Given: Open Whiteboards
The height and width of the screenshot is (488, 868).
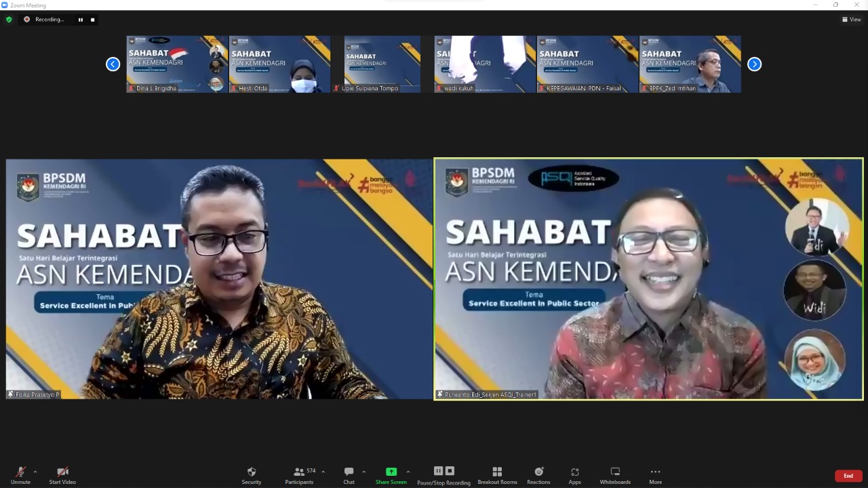Looking at the screenshot, I should [615, 475].
